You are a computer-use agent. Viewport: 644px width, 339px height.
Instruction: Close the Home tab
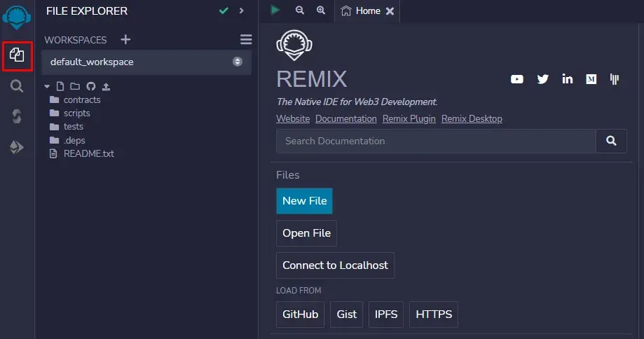390,11
